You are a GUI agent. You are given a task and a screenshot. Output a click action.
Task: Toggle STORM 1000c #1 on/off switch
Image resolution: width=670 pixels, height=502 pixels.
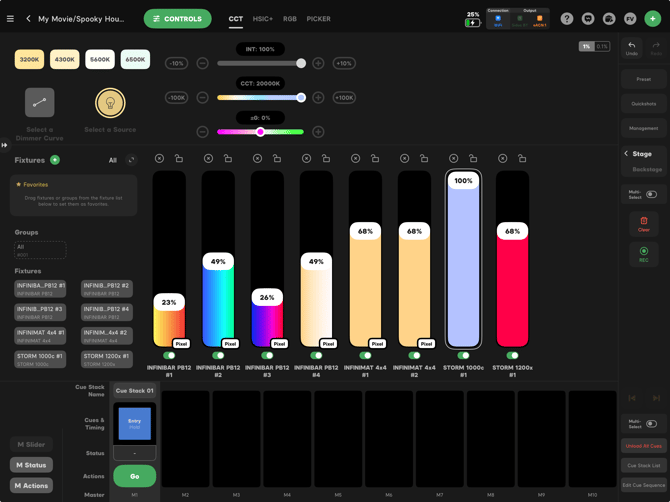(x=463, y=355)
